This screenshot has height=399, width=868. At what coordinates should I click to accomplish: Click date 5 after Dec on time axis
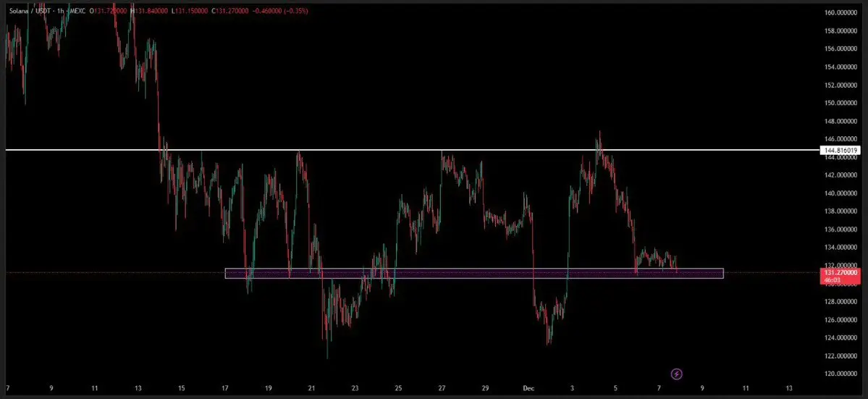[615, 388]
